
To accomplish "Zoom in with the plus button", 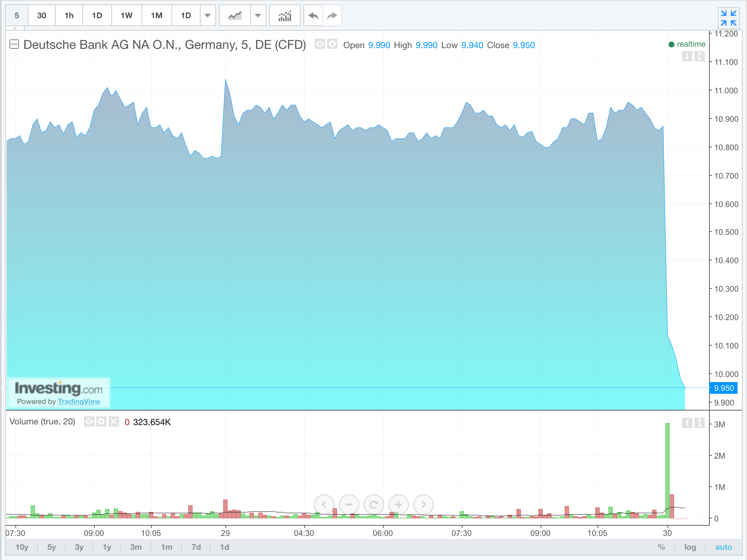I will 399,505.
